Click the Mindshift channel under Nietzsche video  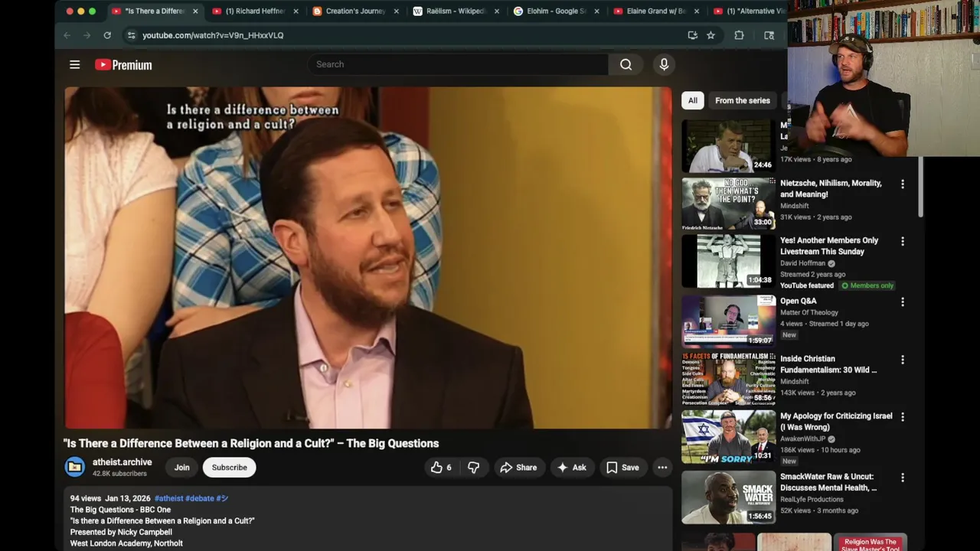795,206
